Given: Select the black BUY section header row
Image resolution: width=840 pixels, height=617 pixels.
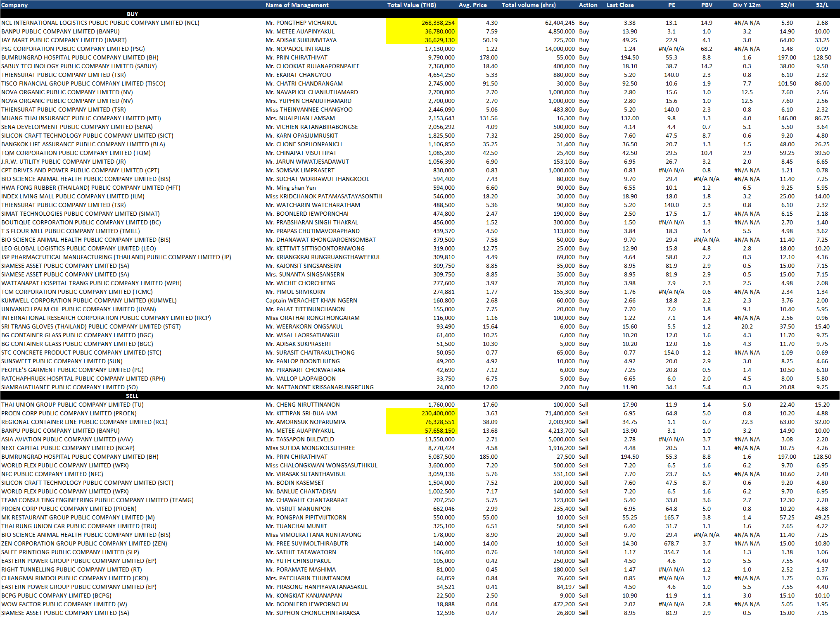Looking at the screenshot, I should click(x=132, y=14).
